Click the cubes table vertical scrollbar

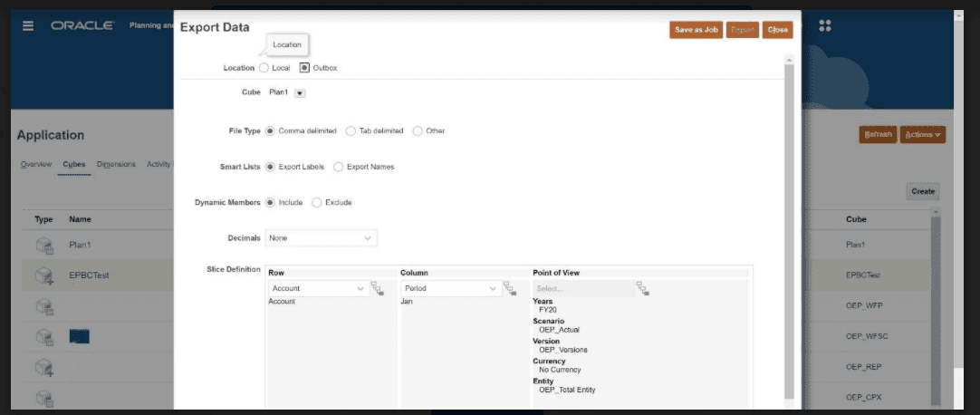pyautogui.click(x=936, y=309)
